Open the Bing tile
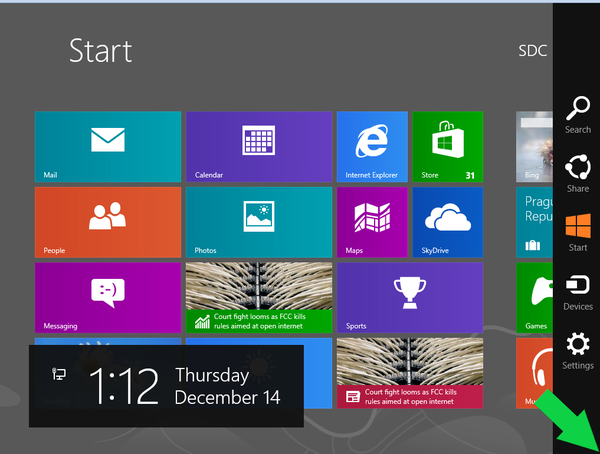This screenshot has width=600, height=454. coord(534,147)
